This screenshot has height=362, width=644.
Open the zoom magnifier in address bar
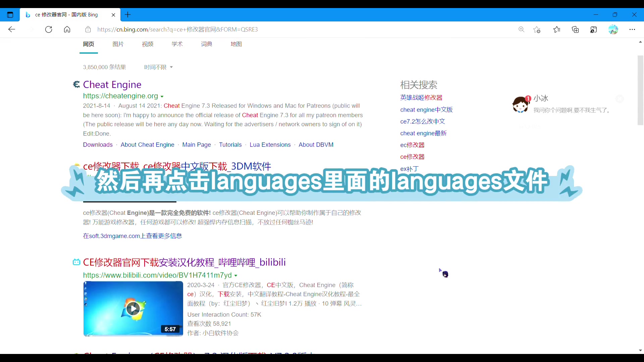521,29
